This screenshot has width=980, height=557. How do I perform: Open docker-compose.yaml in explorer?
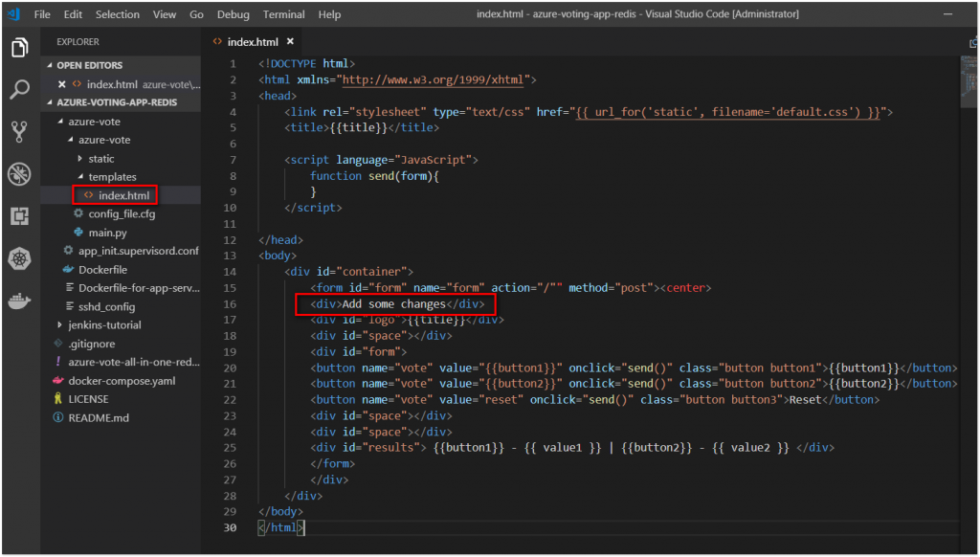(x=122, y=380)
